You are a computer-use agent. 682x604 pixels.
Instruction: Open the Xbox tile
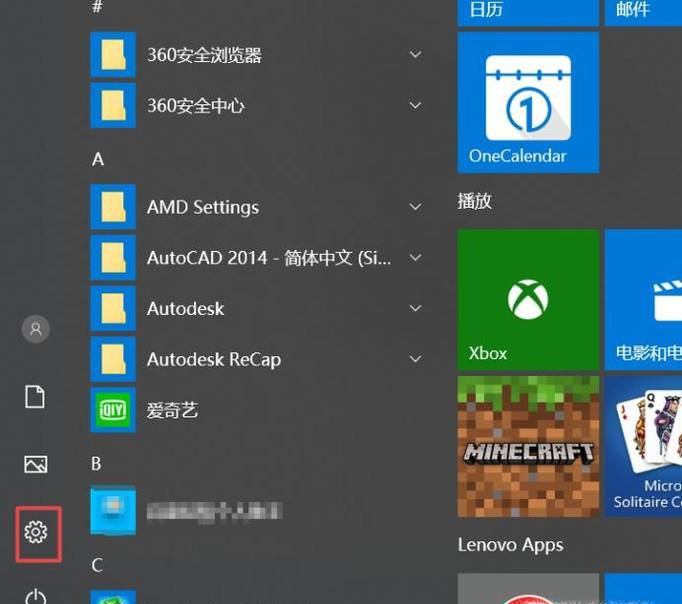528,300
